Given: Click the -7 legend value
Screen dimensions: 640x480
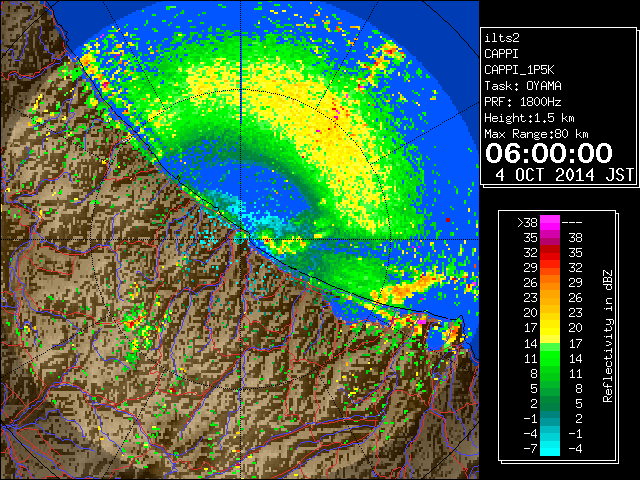Looking at the screenshot, I should 530,448.
